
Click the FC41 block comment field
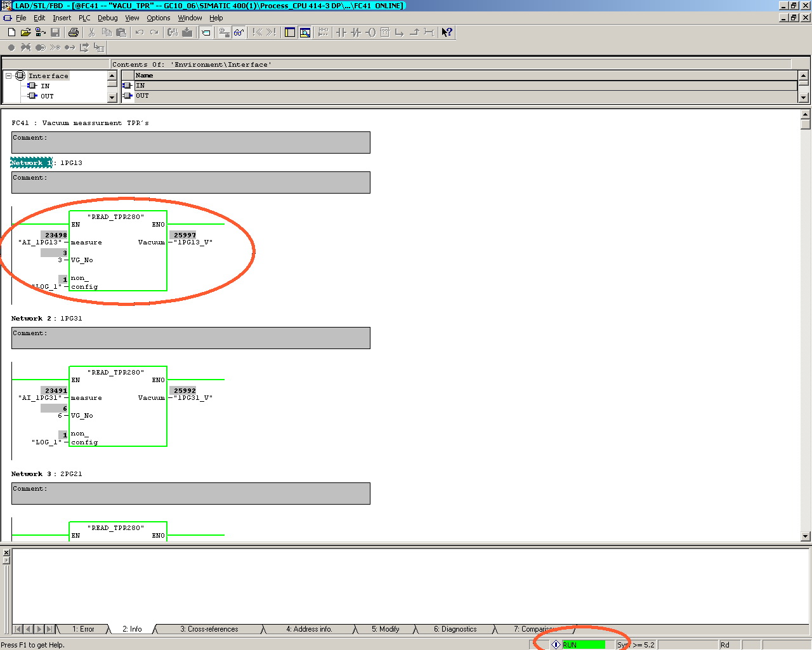(190, 142)
